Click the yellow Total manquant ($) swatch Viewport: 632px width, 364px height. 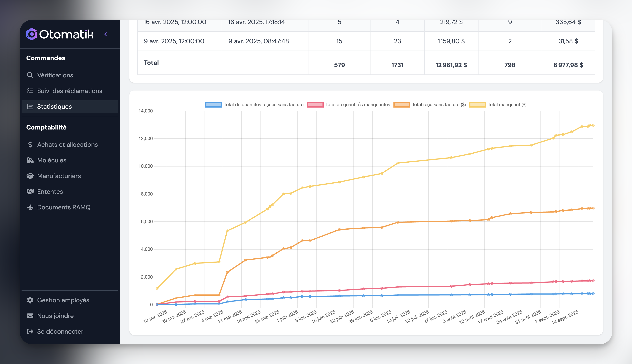(x=477, y=105)
